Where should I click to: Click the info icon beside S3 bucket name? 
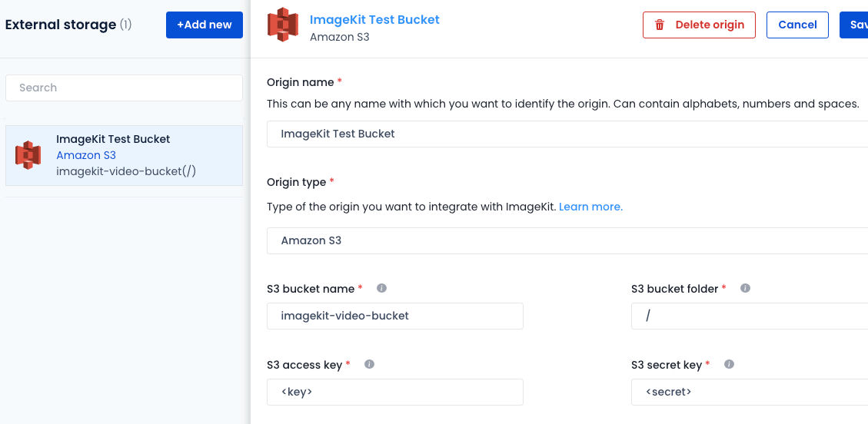coord(381,288)
